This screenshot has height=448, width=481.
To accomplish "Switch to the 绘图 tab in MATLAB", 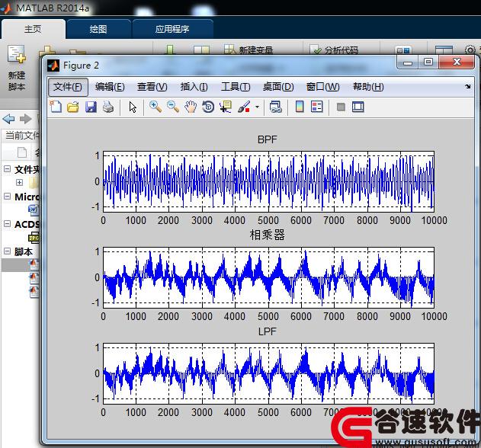I will click(98, 29).
